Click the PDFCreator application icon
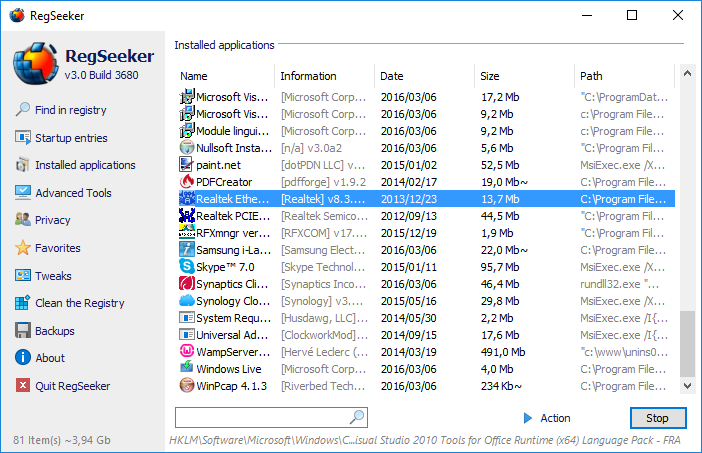The height and width of the screenshot is (453, 702). [186, 182]
